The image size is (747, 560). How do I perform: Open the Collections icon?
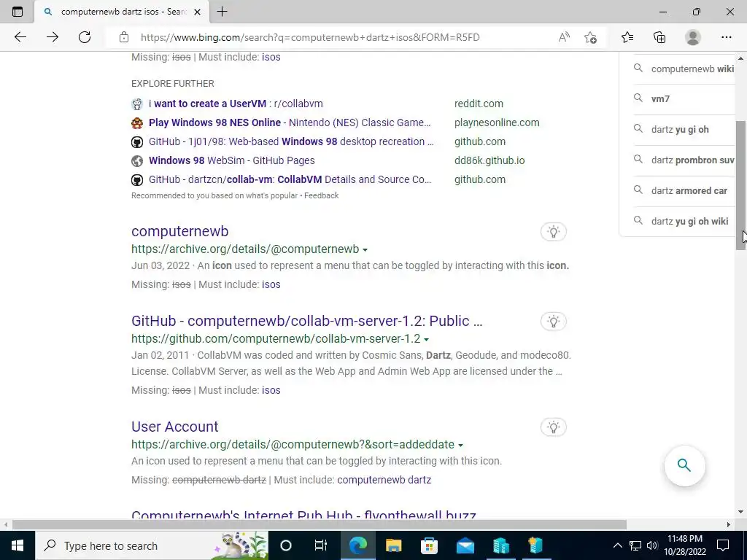[659, 37]
